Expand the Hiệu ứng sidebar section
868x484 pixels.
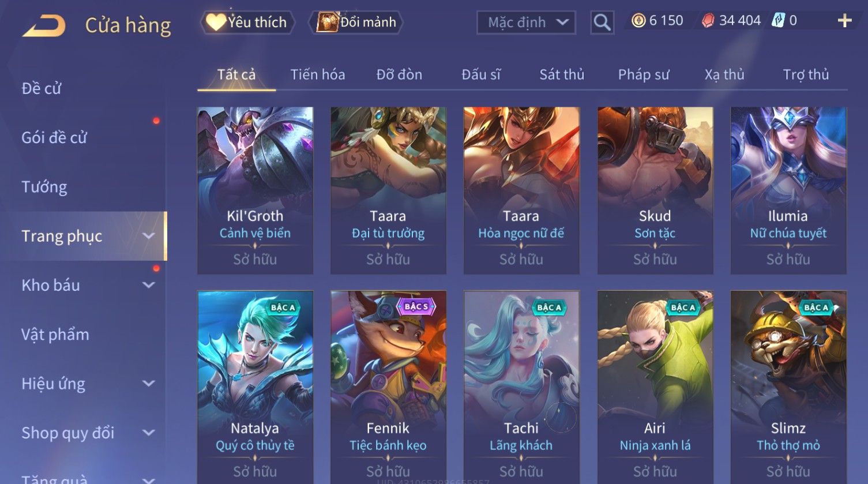(148, 384)
